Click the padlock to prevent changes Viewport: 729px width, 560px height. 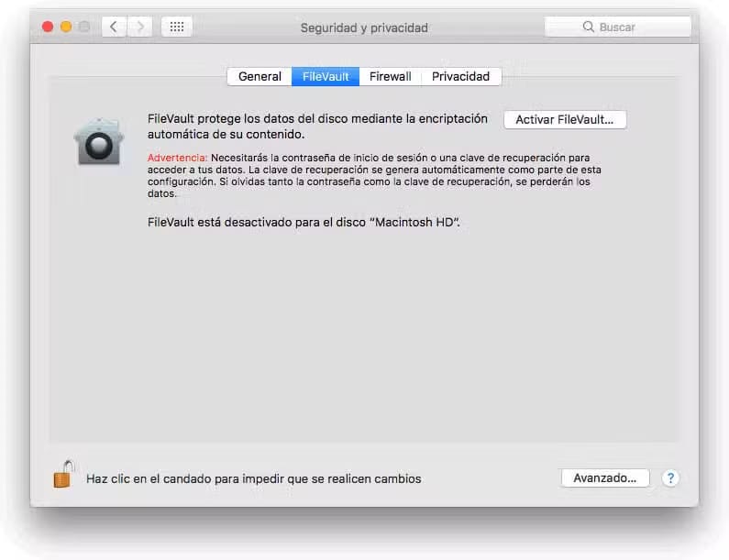63,474
